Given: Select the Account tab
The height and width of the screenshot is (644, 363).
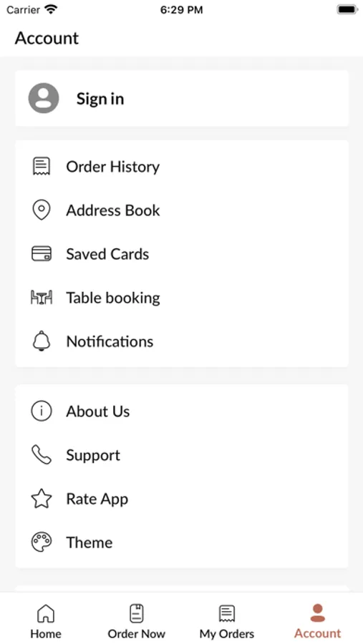Looking at the screenshot, I should click(x=317, y=621).
